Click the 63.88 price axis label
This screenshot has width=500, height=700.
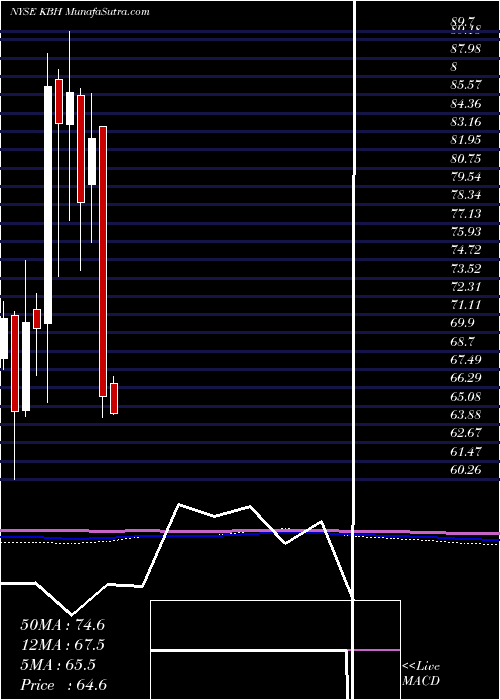466,415
